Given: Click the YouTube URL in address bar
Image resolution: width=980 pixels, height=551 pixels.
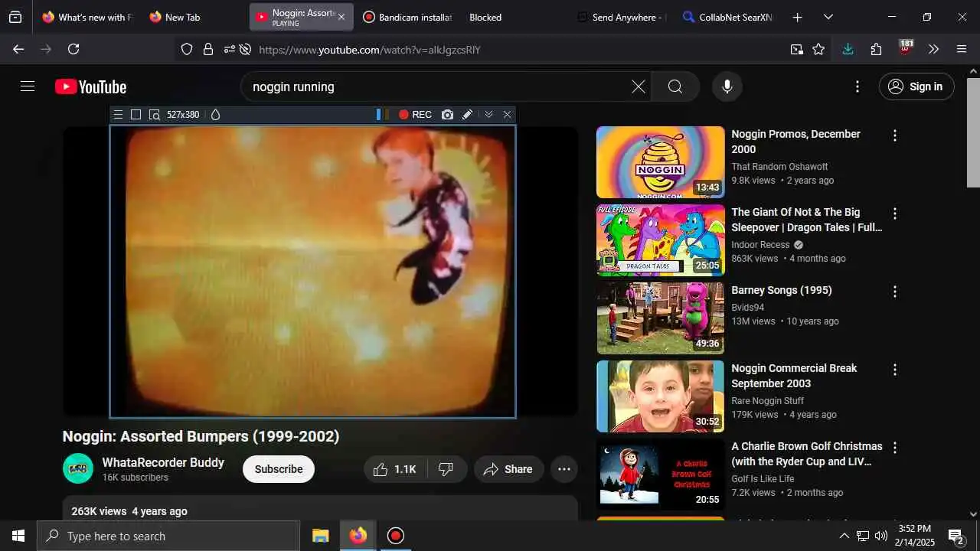Looking at the screenshot, I should [370, 50].
